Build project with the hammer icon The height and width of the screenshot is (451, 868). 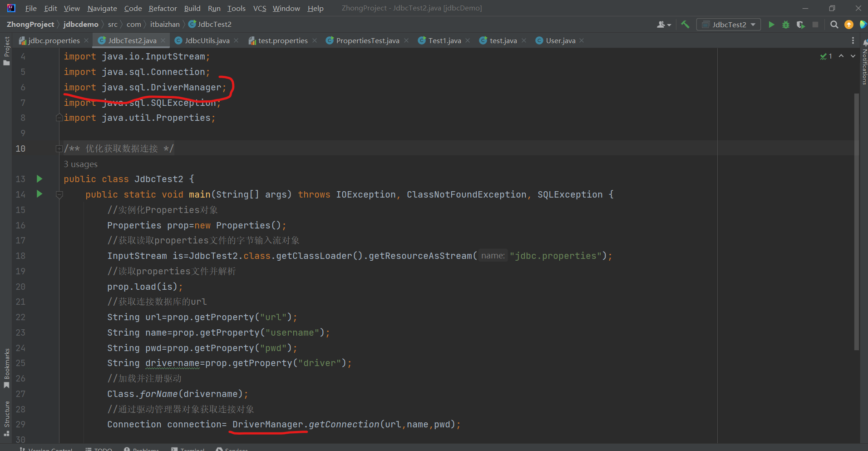pos(685,25)
